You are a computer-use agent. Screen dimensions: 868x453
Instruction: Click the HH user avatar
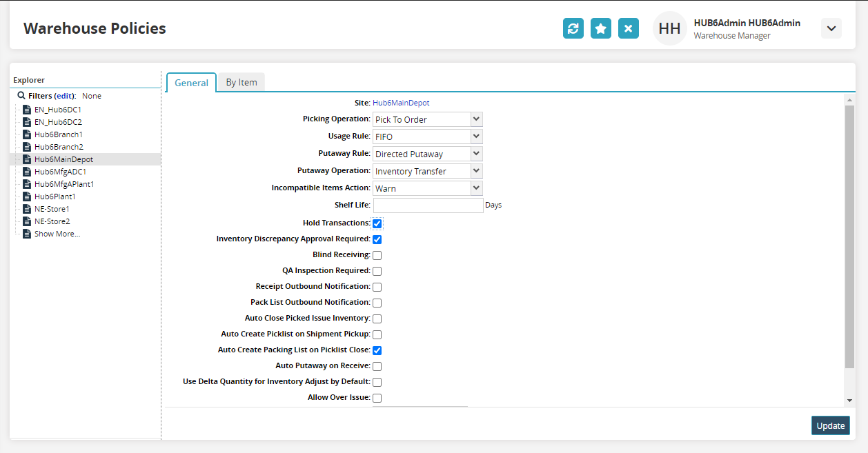pos(669,28)
